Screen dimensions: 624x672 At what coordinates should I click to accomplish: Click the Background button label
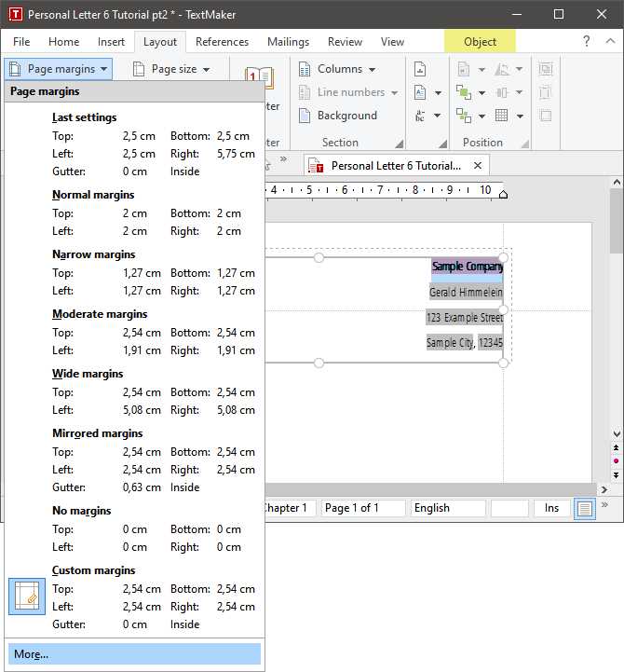click(x=346, y=116)
